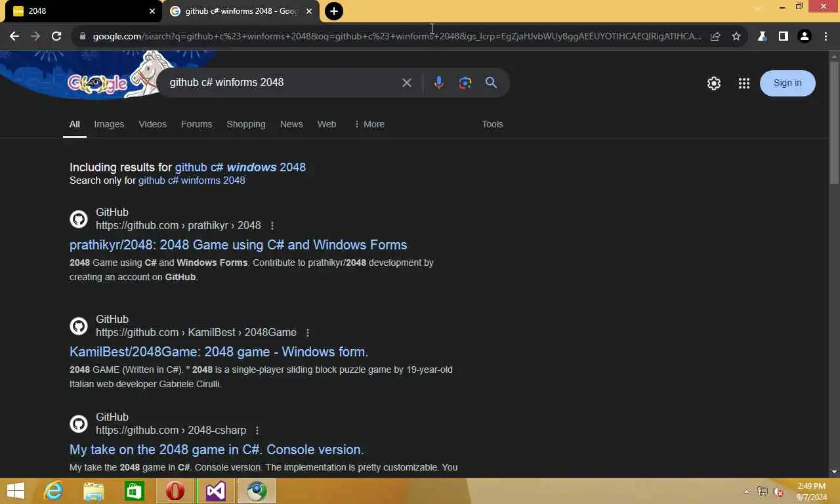Switch to the Forums tab
This screenshot has width=840, height=504.
196,124
